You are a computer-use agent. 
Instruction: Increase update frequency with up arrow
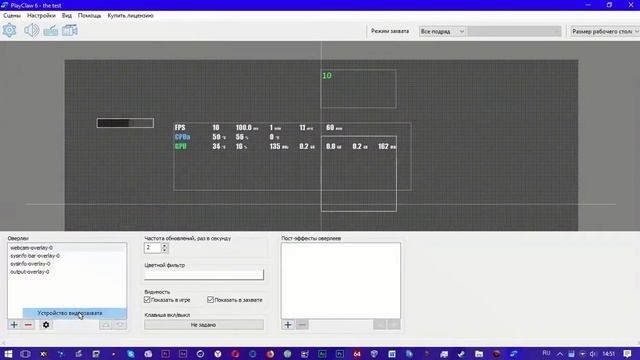click(164, 246)
